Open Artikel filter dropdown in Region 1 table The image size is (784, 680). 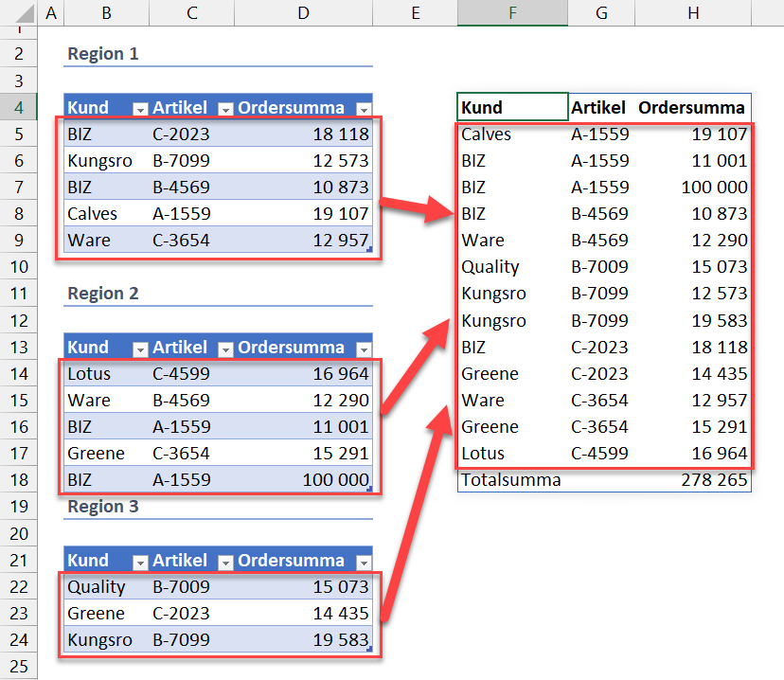(225, 109)
